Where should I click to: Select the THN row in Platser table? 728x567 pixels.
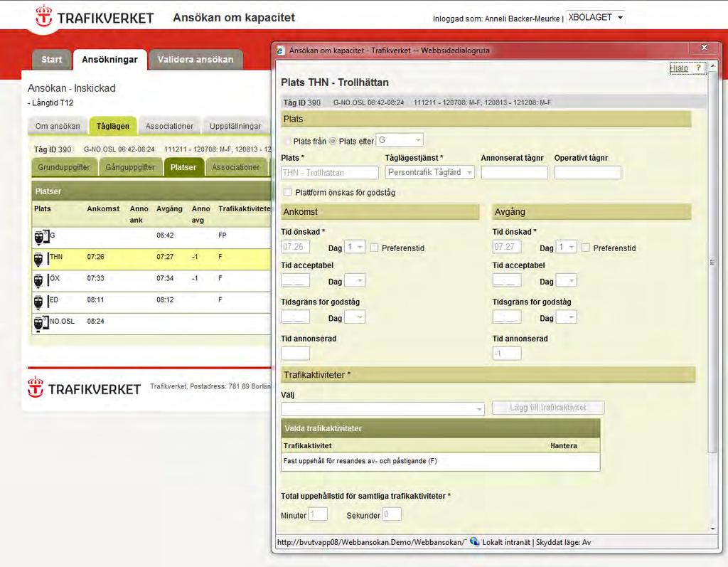(x=151, y=260)
